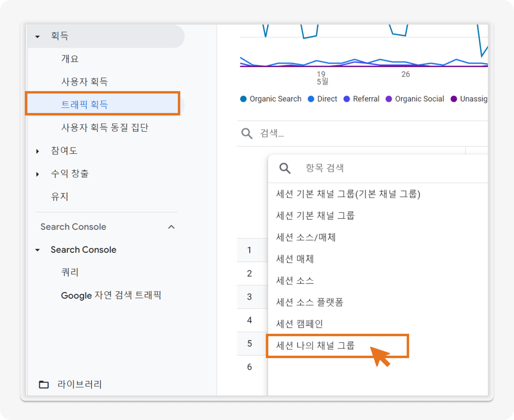Open Google 자연 검색 트래픽 report
This screenshot has width=514, height=420.
pyautogui.click(x=111, y=295)
